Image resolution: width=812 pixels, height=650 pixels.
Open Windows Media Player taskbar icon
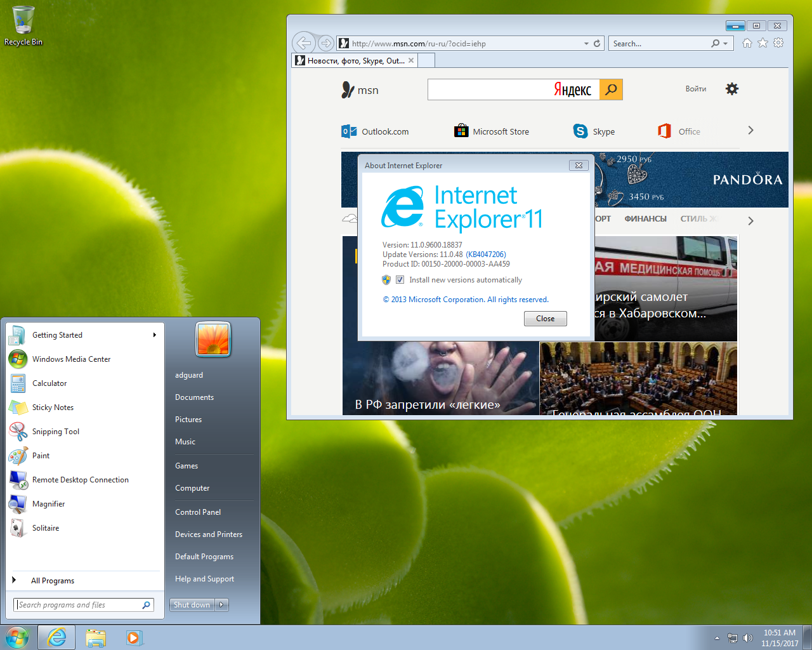[134, 637]
